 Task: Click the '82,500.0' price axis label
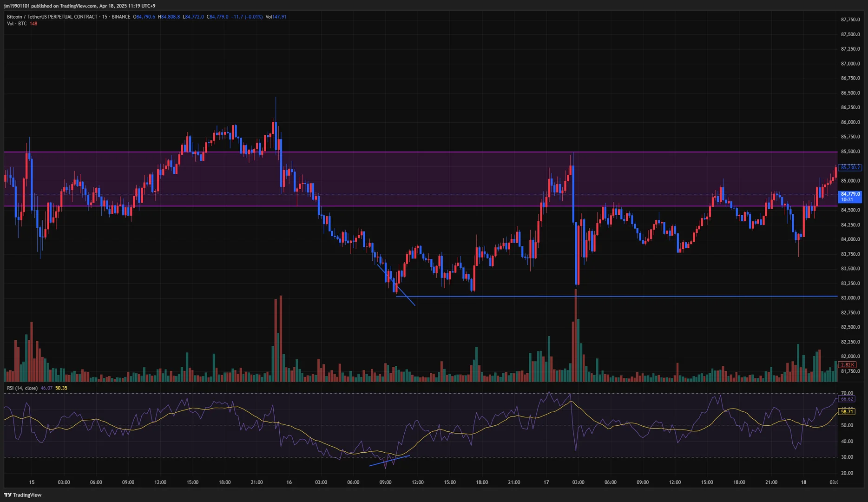850,327
